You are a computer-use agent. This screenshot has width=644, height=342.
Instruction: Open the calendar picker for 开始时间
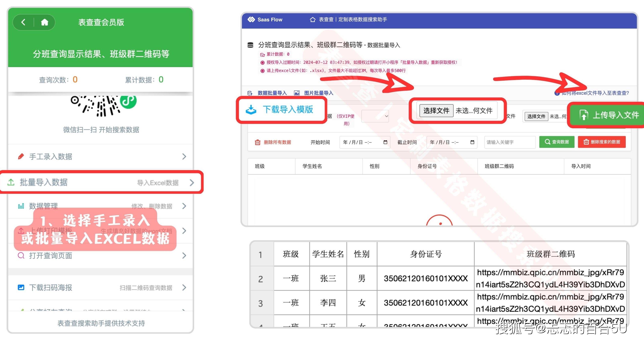point(385,142)
